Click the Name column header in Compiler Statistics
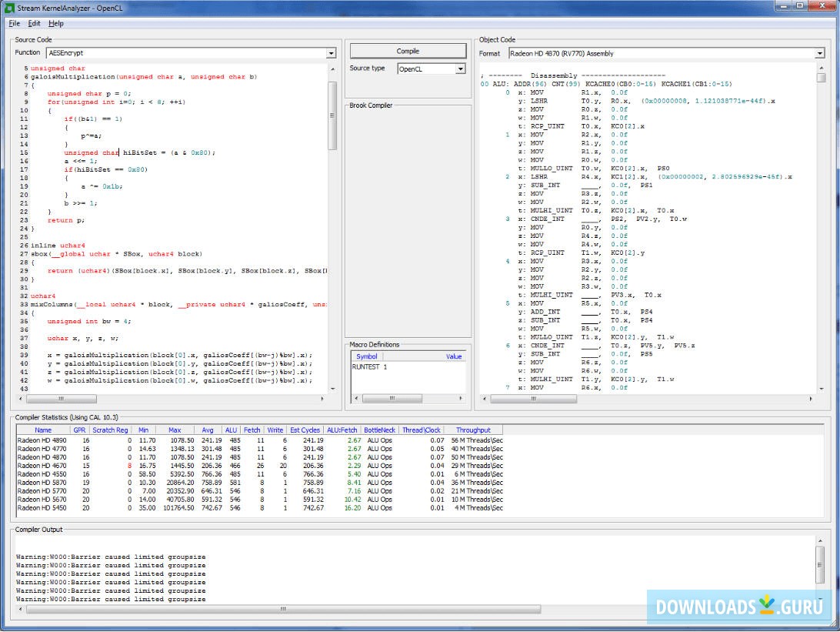 43,430
